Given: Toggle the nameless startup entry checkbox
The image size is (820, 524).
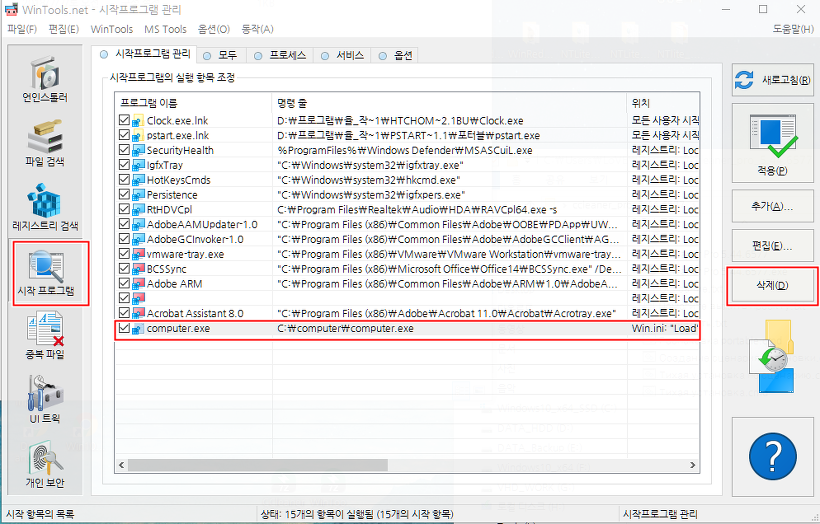Looking at the screenshot, I should 124,298.
